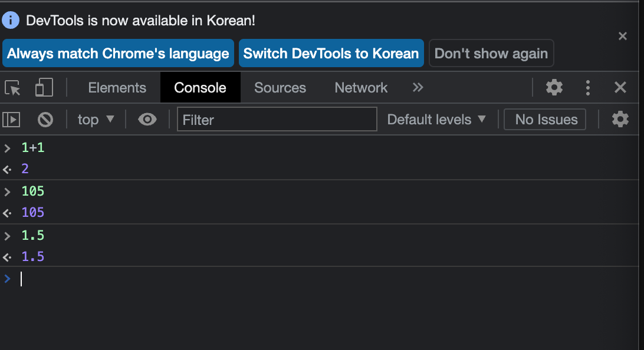Clear the console with the ban icon

coord(45,120)
